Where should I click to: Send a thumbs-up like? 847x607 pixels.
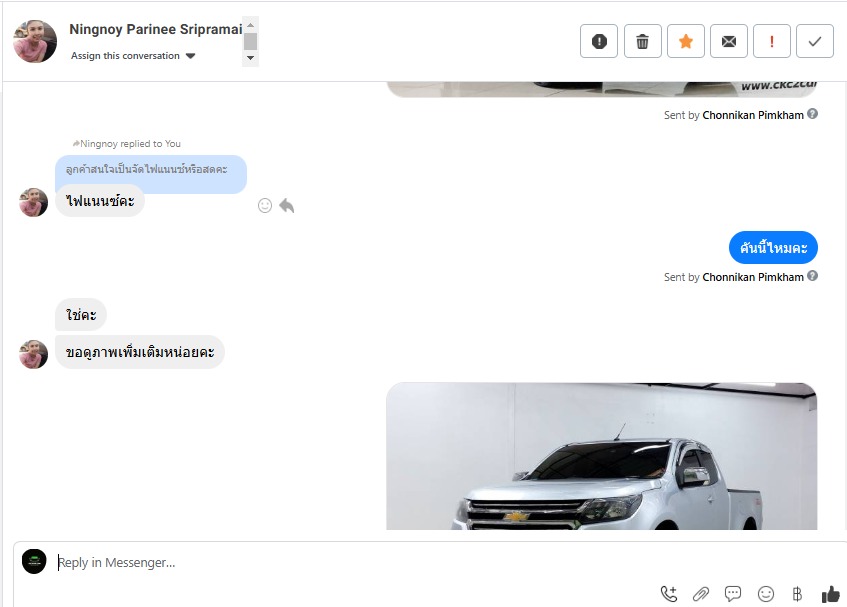point(831,594)
